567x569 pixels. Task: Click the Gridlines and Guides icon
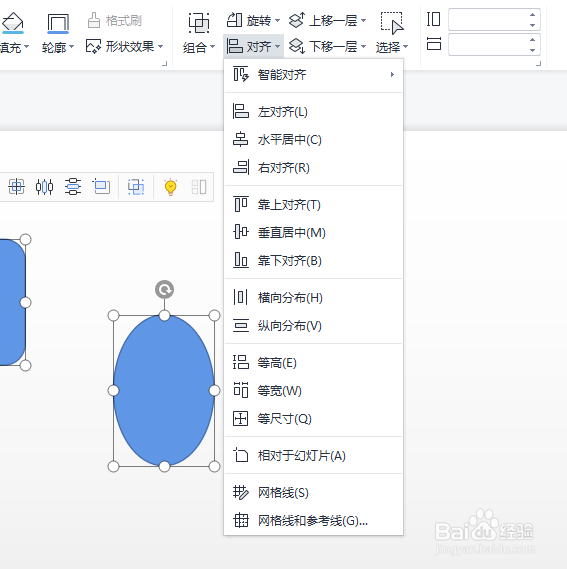241,520
